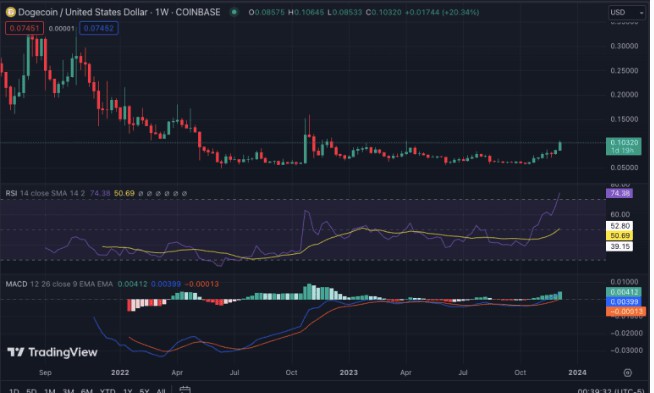The height and width of the screenshot is (393, 654).
Task: Click the low value L0.08533
Action: point(345,13)
